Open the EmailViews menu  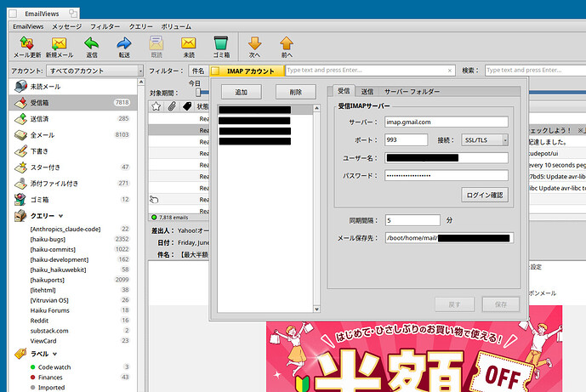pyautogui.click(x=28, y=26)
